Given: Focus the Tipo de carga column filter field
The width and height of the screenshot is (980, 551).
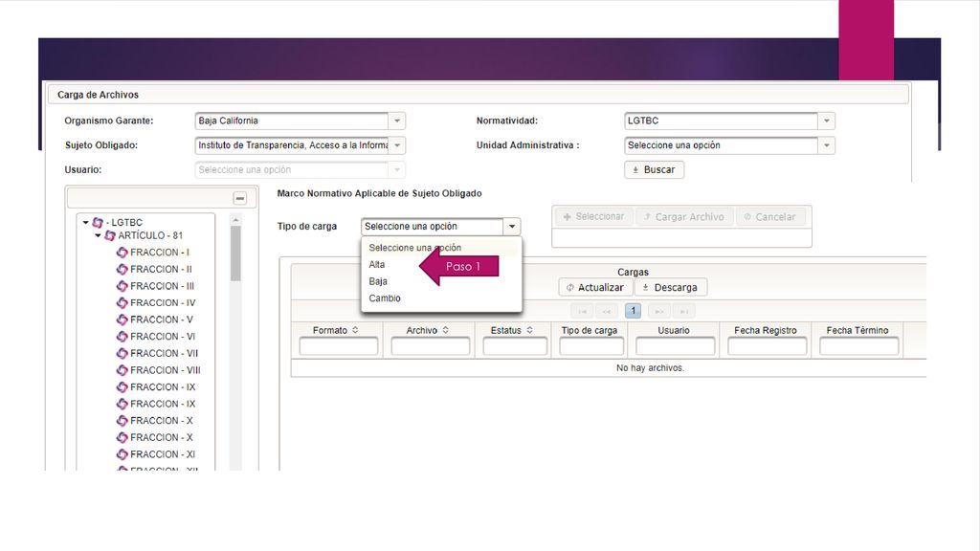Looking at the screenshot, I should 591,346.
